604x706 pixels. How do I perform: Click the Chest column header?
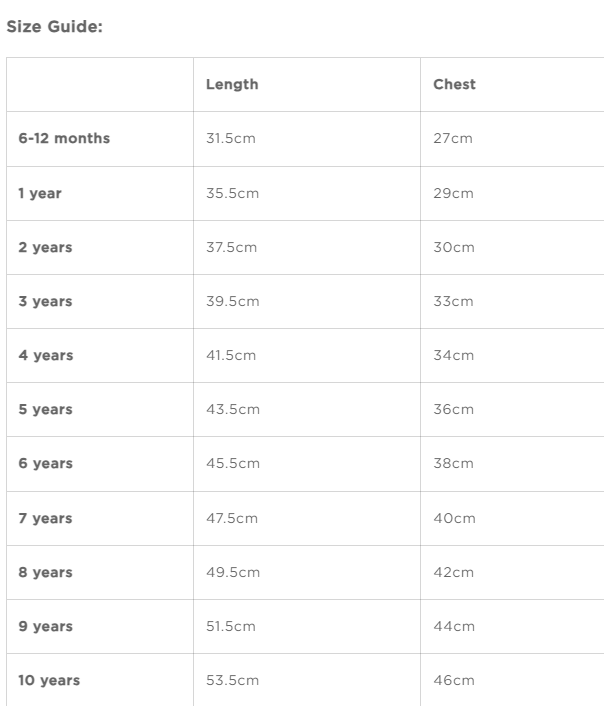tap(454, 84)
